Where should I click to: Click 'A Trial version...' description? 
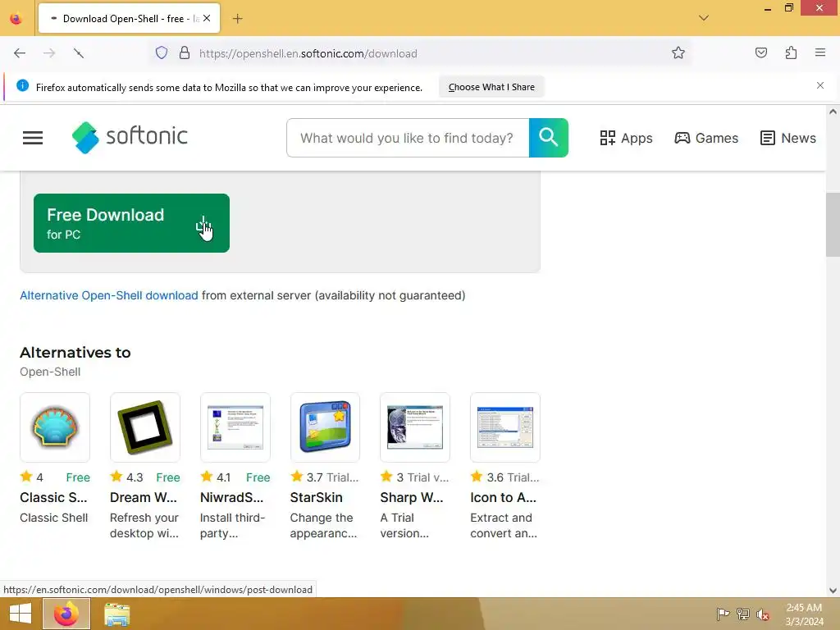[404, 526]
